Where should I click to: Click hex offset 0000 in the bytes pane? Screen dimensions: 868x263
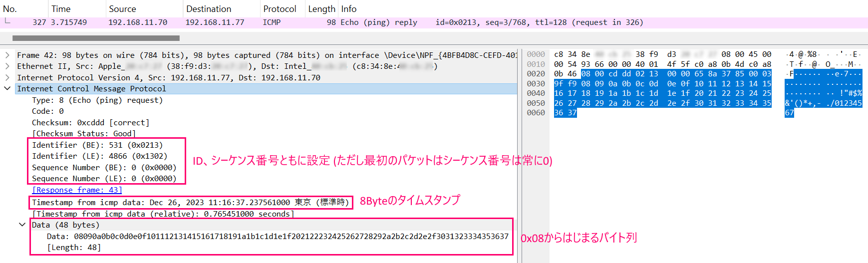pos(536,54)
